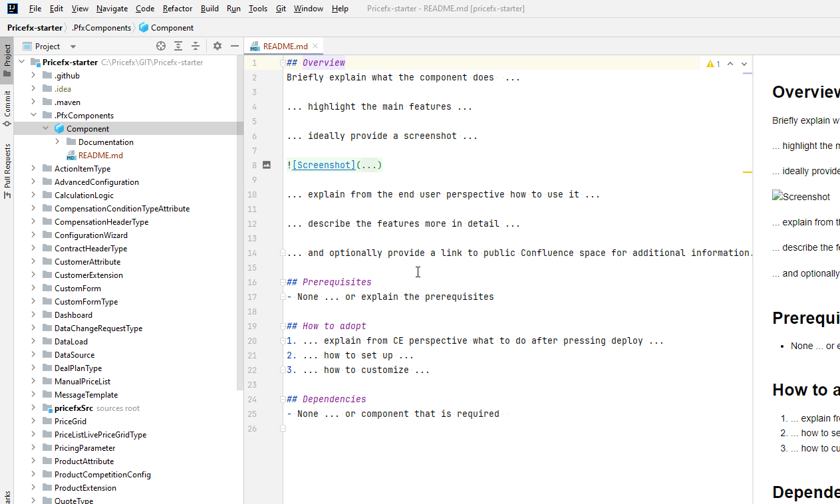Collapse the Prerequisites region on line 16
The width and height of the screenshot is (840, 504).
pos(282,282)
